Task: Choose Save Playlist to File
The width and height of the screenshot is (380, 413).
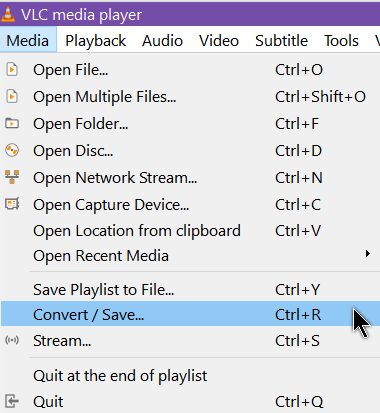Action: (x=190, y=289)
